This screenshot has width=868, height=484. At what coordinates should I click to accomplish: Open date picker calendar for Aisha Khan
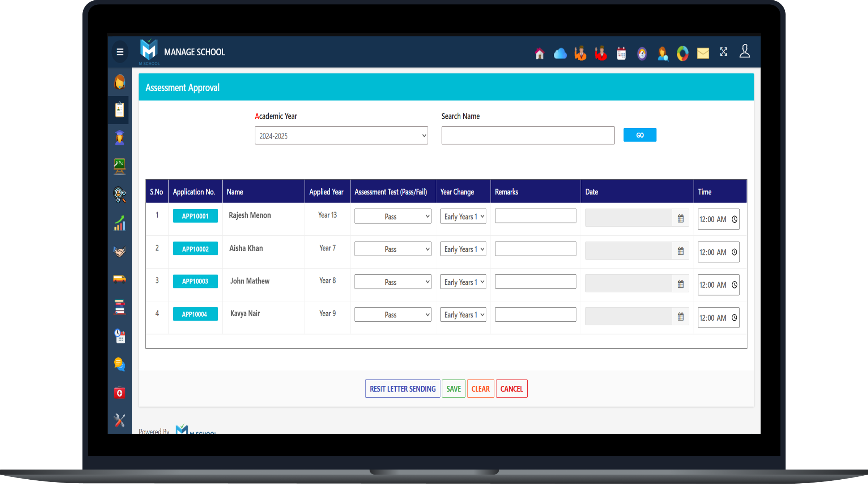681,251
